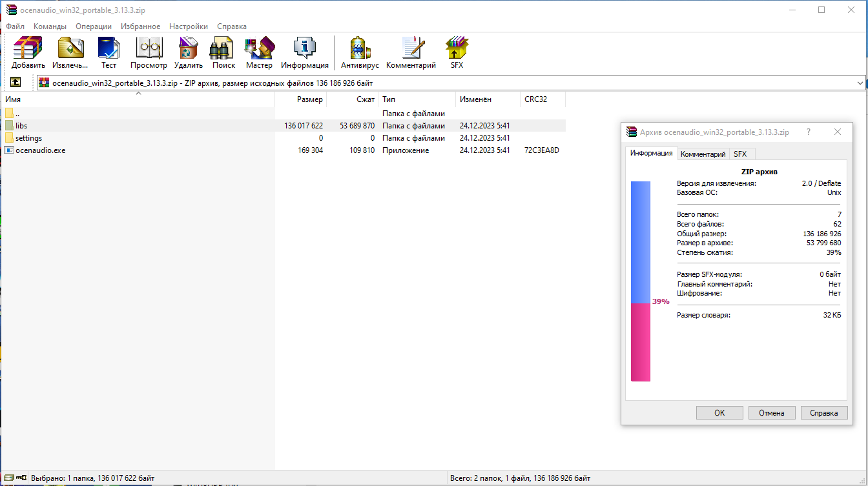The width and height of the screenshot is (868, 486).
Task: Click the packed value "109 810" for ocenaudio.exe
Action: 362,150
